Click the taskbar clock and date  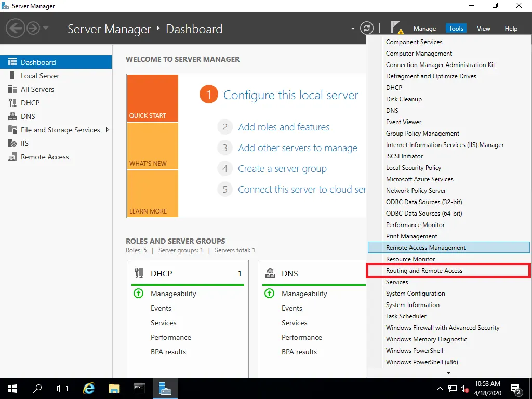[x=487, y=389]
